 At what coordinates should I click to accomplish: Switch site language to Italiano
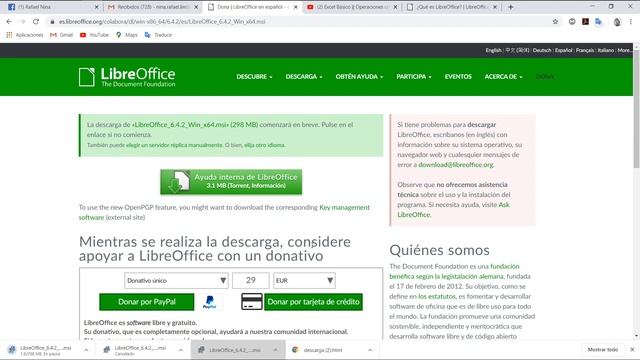[606, 50]
